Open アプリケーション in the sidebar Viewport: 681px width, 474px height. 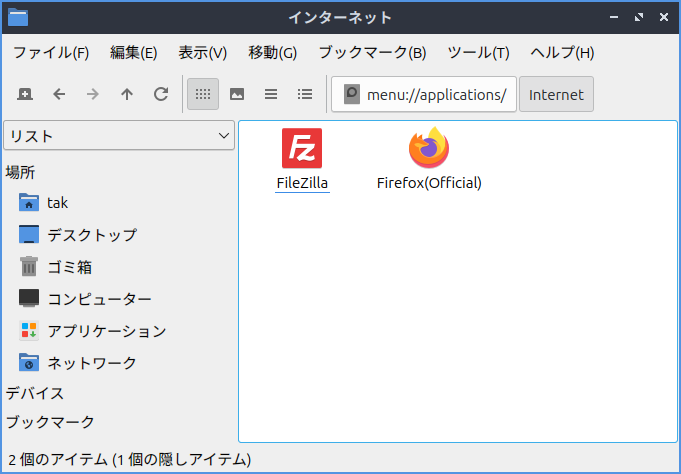point(106,331)
